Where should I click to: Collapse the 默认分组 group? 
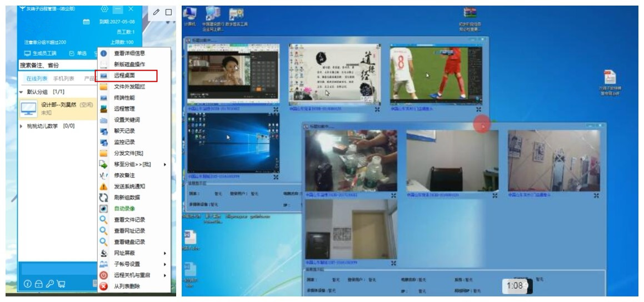pos(21,91)
